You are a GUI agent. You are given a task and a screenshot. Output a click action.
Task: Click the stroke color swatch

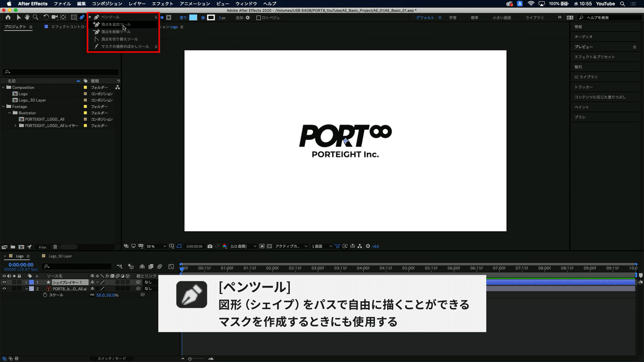click(x=211, y=17)
